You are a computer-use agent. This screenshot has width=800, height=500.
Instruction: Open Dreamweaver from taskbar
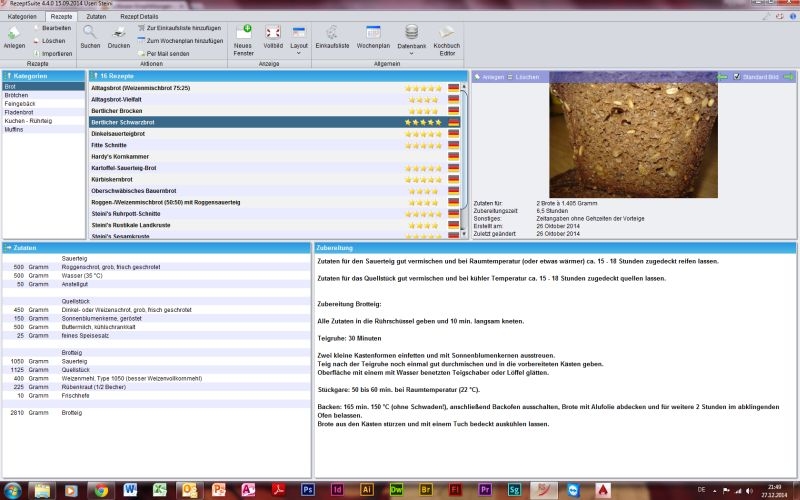(396, 491)
